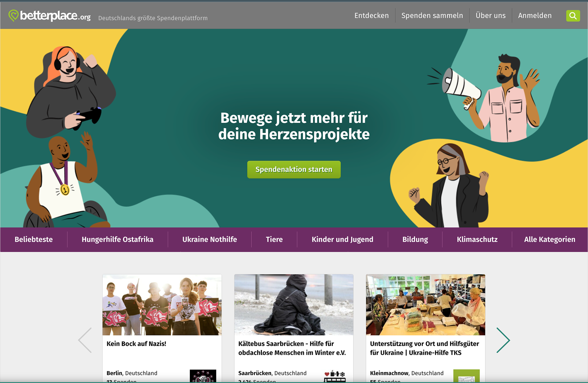Click the green search magnifier icon
Image resolution: width=588 pixels, height=383 pixels.
(573, 16)
